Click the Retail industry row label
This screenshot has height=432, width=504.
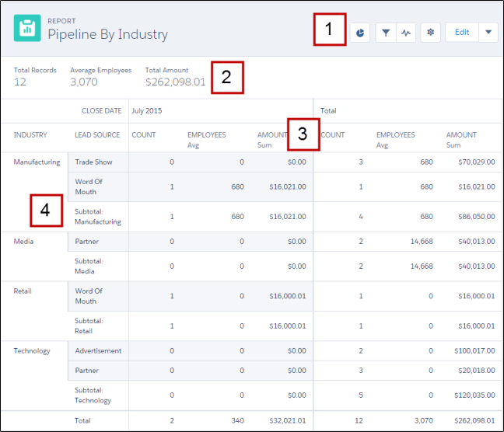click(x=23, y=291)
